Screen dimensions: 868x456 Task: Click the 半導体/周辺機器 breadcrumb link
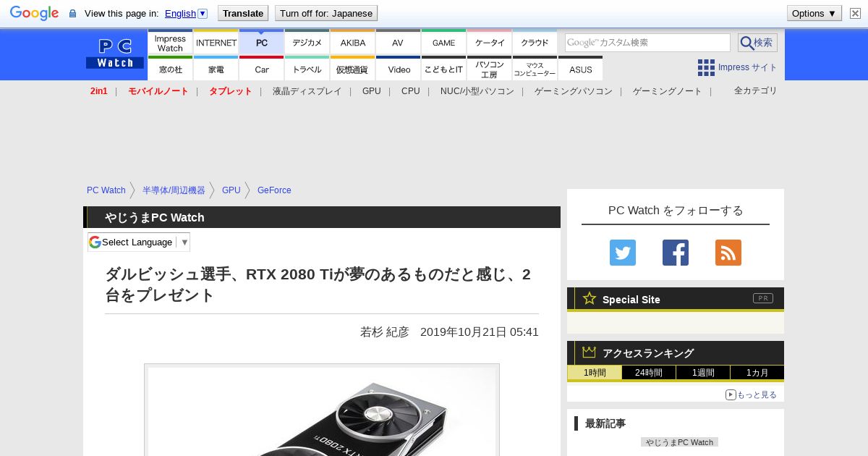(x=174, y=190)
